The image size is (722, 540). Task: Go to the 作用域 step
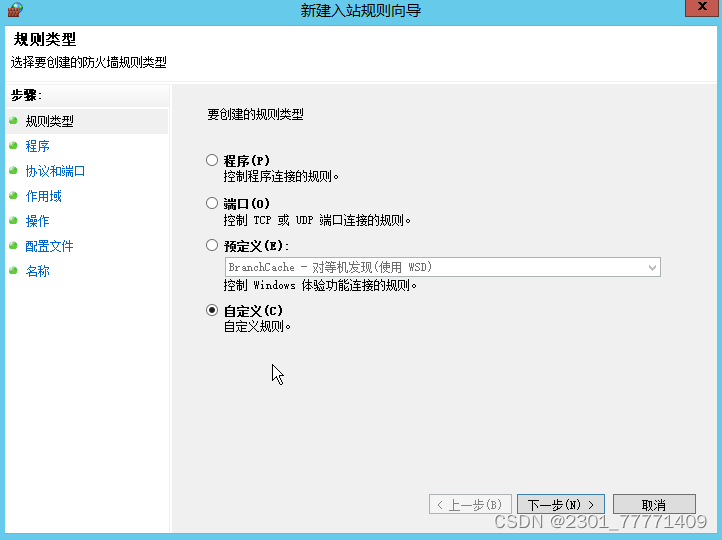43,196
